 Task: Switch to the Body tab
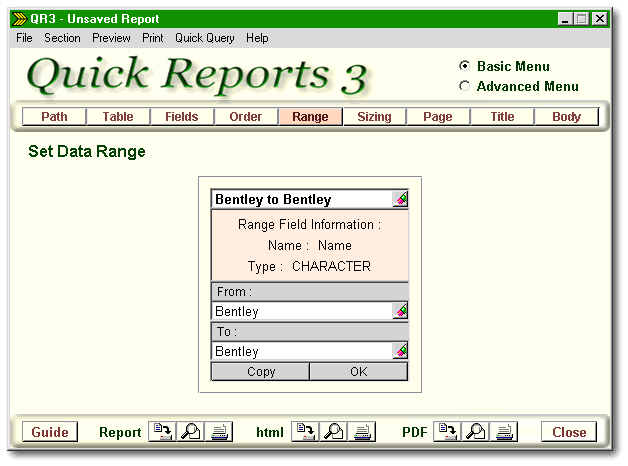pos(566,116)
